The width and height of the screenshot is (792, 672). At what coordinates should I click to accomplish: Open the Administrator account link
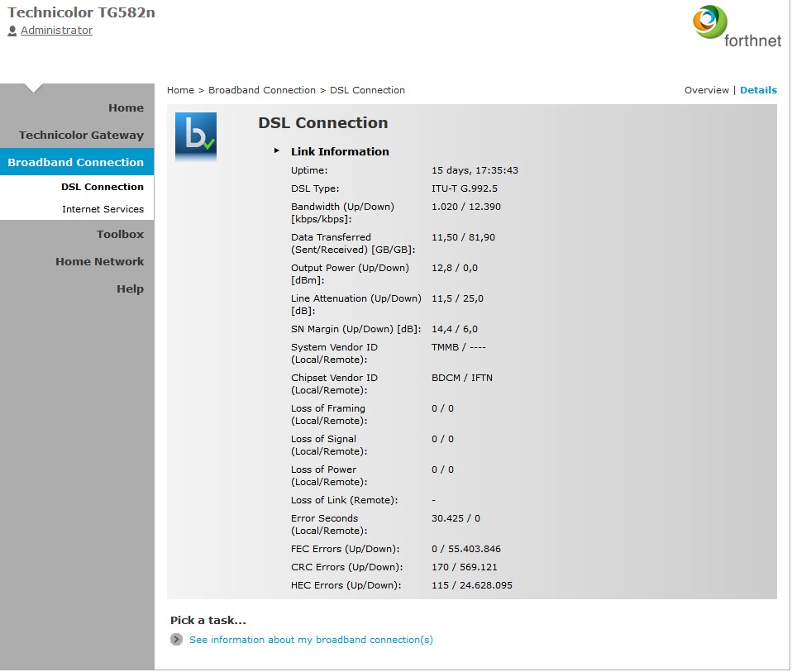[56, 31]
